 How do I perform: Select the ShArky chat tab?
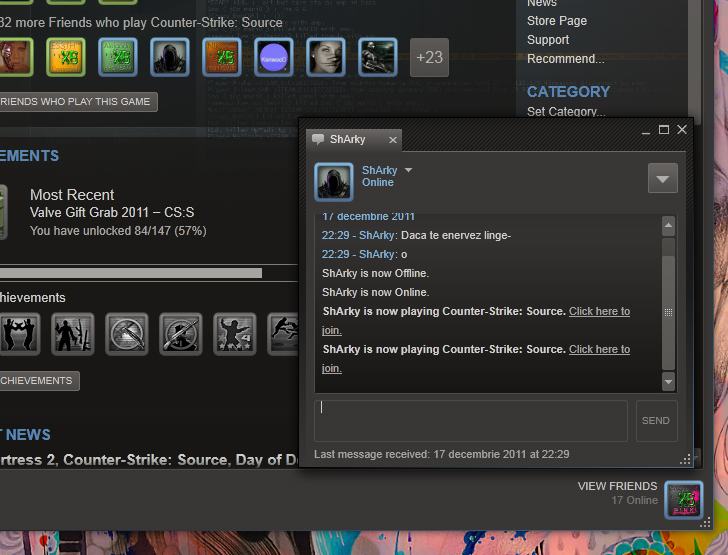[x=354, y=140]
